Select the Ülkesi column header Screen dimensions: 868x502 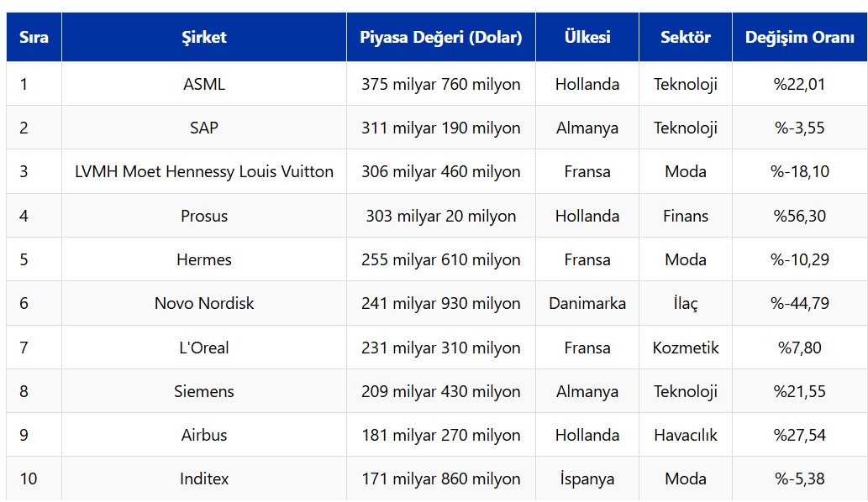587,37
